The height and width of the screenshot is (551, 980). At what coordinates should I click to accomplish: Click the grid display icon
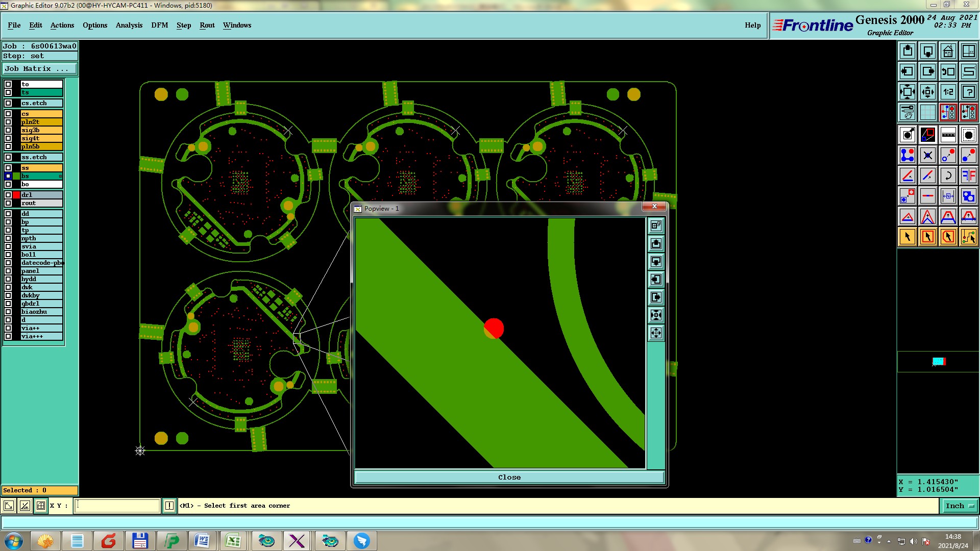[x=927, y=112]
